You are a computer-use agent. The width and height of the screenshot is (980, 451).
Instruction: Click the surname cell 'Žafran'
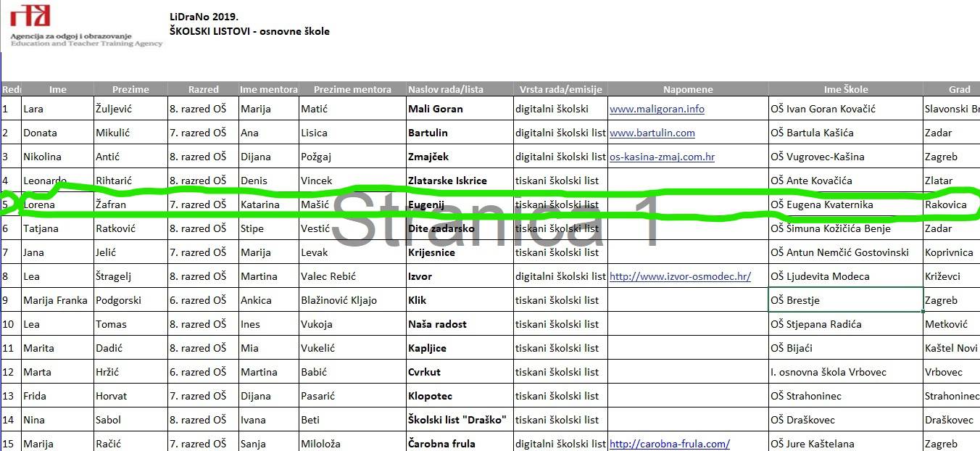(x=131, y=204)
